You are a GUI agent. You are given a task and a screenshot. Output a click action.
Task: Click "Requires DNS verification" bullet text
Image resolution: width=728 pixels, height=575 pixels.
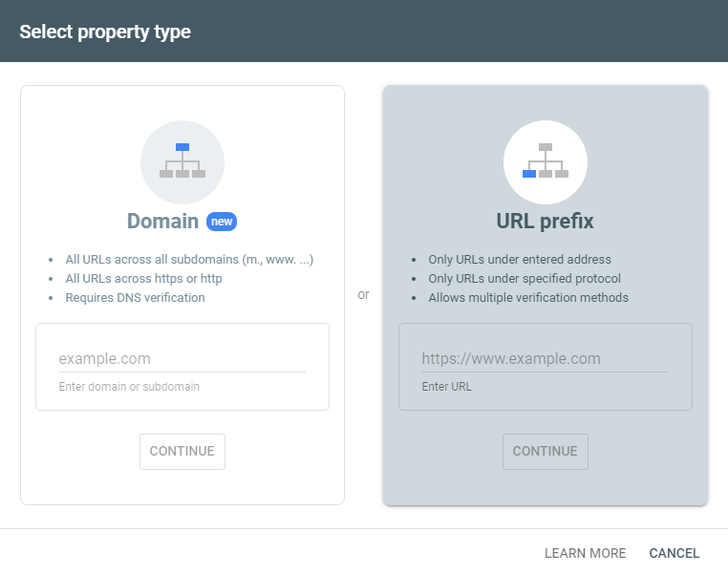tap(135, 297)
